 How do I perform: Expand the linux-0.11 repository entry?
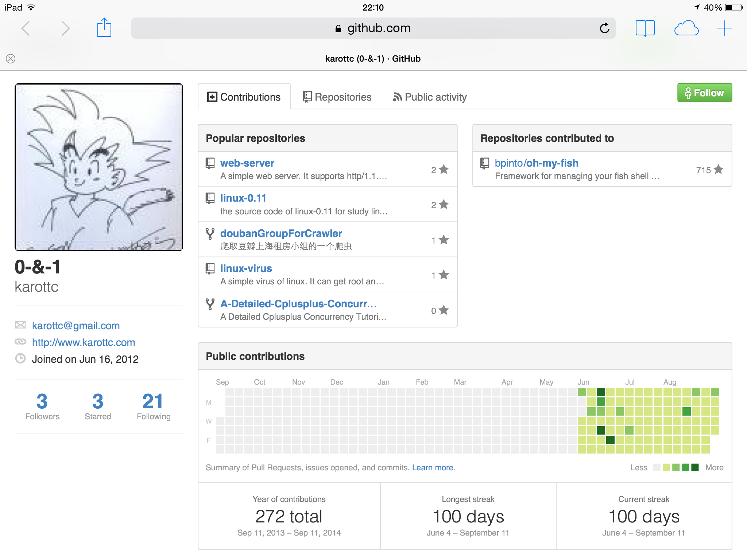243,197
